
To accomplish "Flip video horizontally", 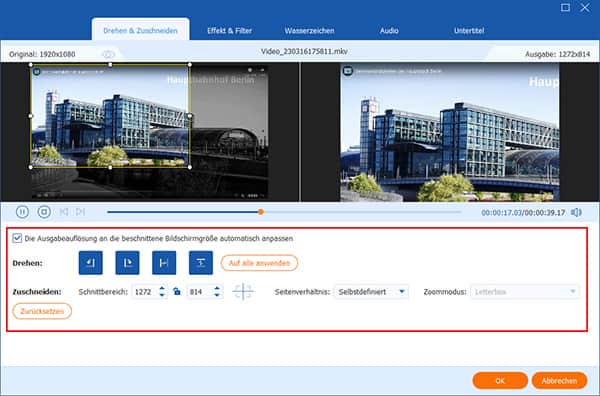I will (x=164, y=263).
